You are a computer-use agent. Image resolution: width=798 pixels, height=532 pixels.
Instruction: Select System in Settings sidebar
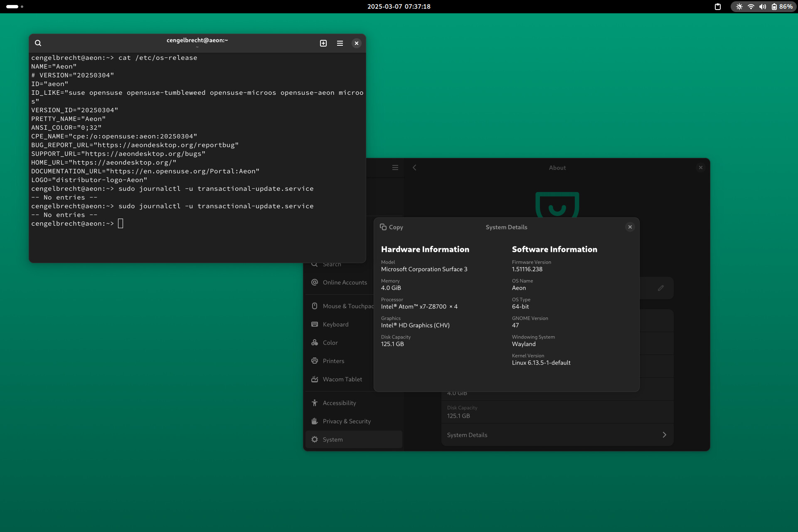pyautogui.click(x=354, y=439)
